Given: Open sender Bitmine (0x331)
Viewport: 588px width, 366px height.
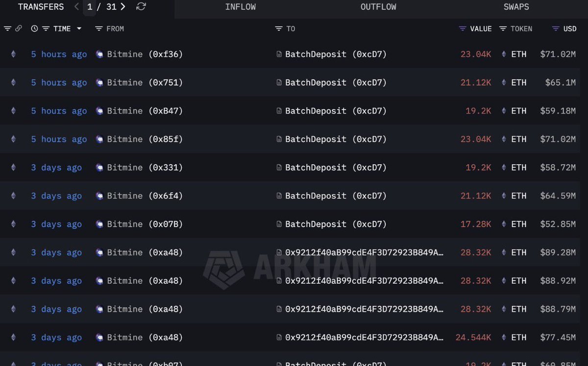Looking at the screenshot, I should click(x=145, y=168).
